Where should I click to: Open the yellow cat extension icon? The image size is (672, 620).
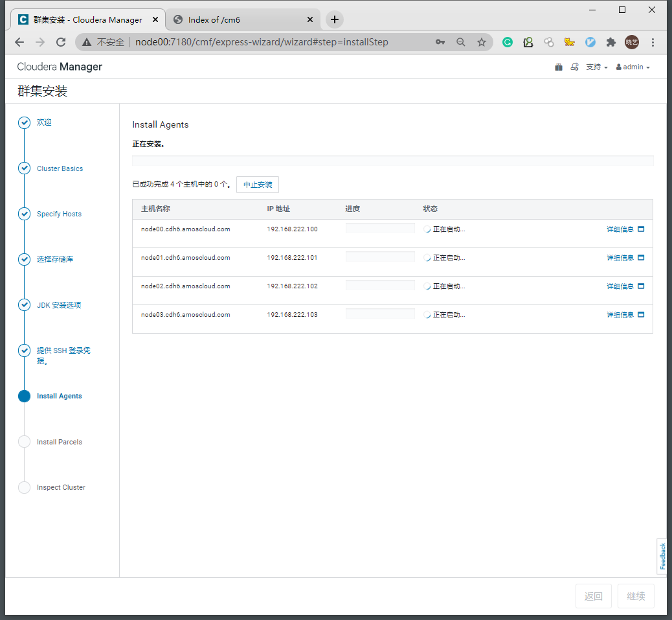click(x=569, y=42)
